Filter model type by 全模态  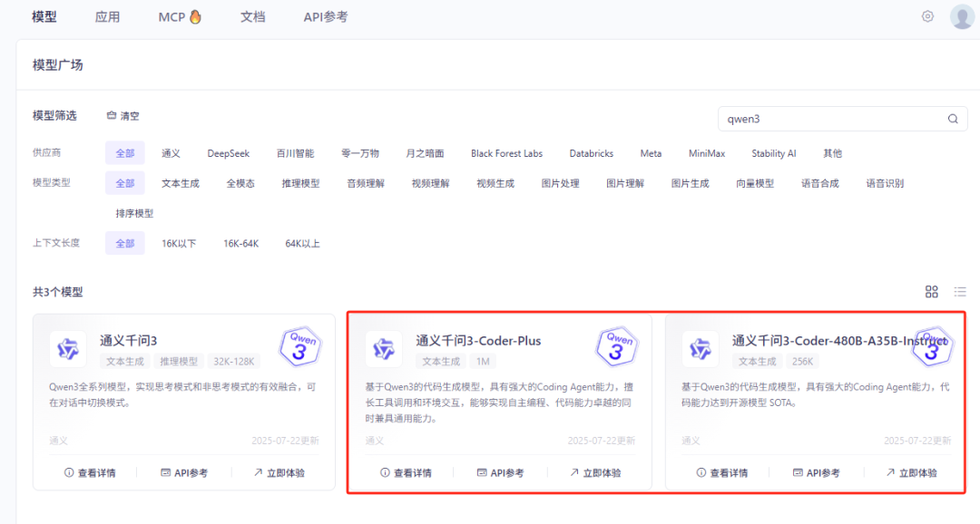click(x=240, y=183)
